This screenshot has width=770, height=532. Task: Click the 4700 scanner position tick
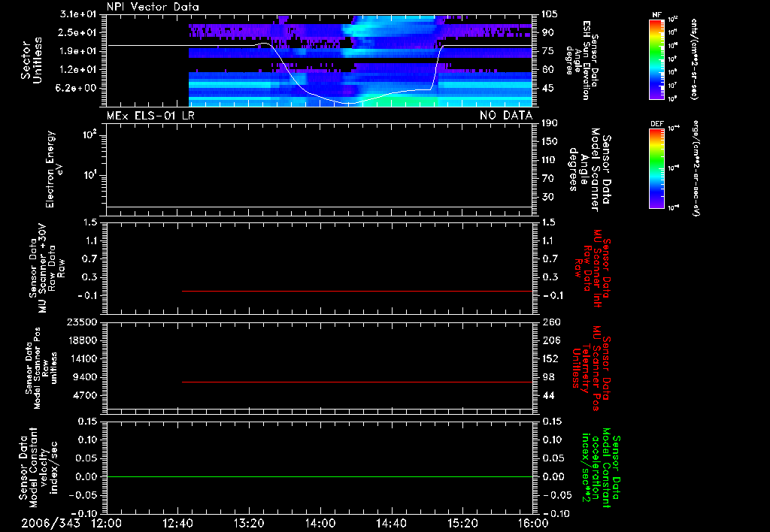click(x=84, y=395)
